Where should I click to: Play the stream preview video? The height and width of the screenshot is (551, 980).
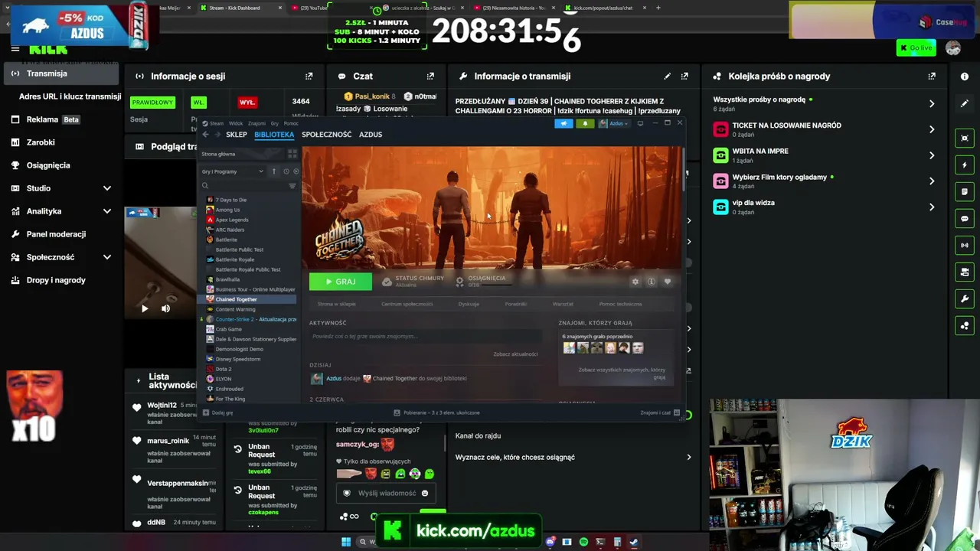click(x=145, y=308)
